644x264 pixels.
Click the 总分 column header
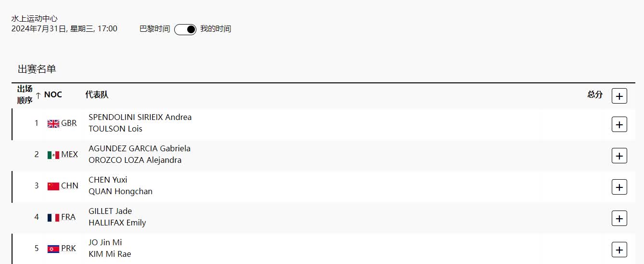pos(595,94)
